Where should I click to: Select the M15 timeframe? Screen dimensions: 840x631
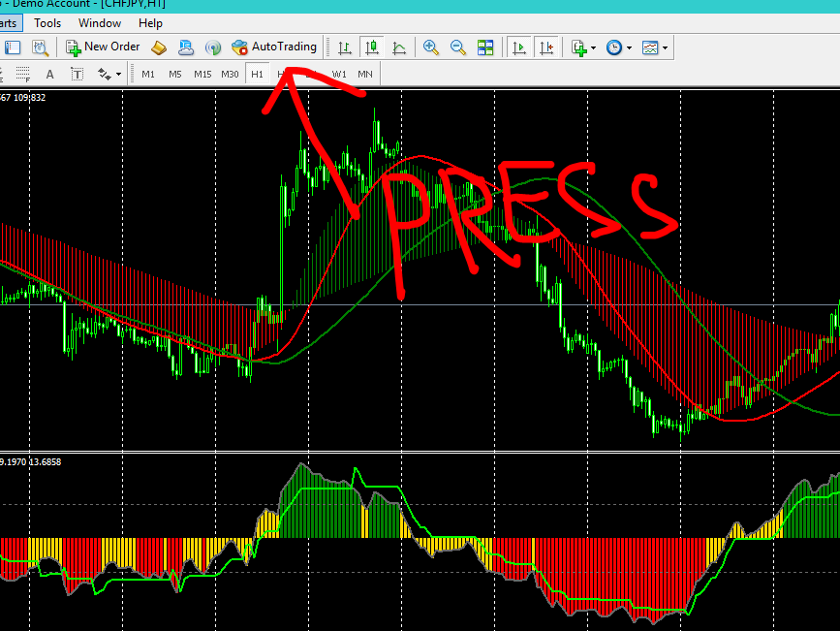[x=202, y=74]
